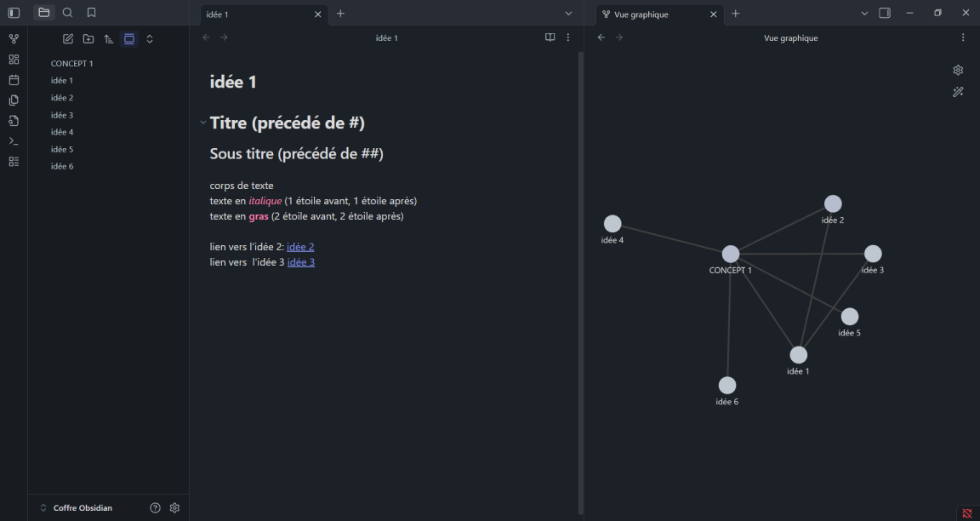Collapse the Titre heading section
980x521 pixels.
[203, 123]
